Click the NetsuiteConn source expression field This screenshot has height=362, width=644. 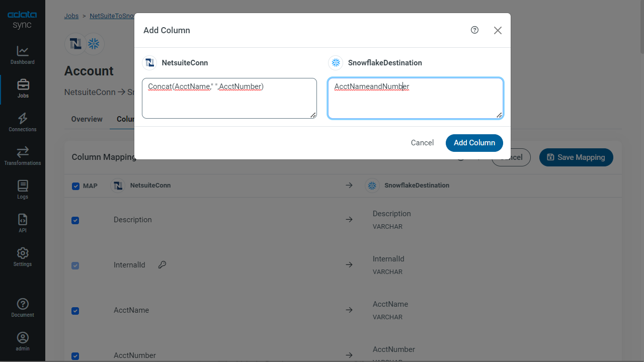pyautogui.click(x=229, y=99)
